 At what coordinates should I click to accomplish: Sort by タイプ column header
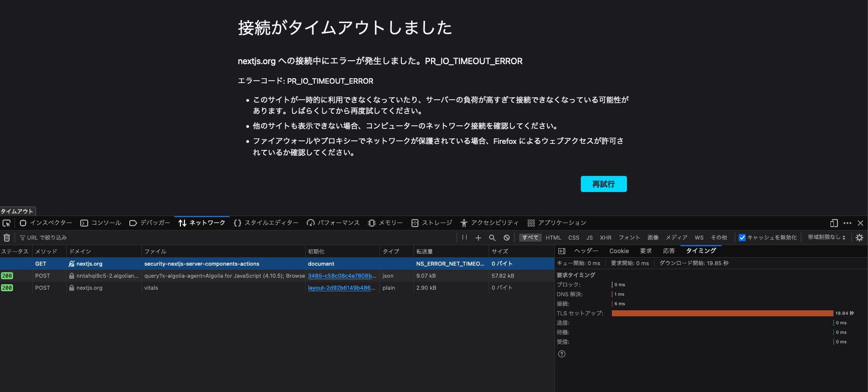[396, 251]
